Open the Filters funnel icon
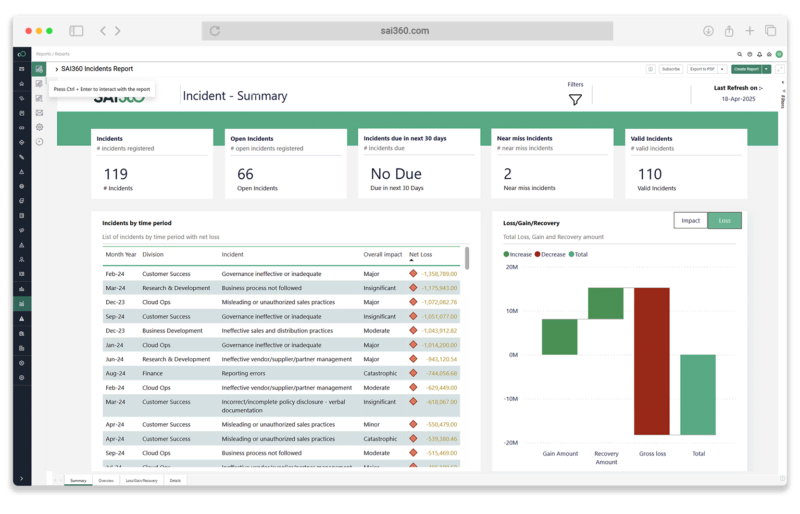Viewport: 800px width, 514px height. [x=575, y=100]
